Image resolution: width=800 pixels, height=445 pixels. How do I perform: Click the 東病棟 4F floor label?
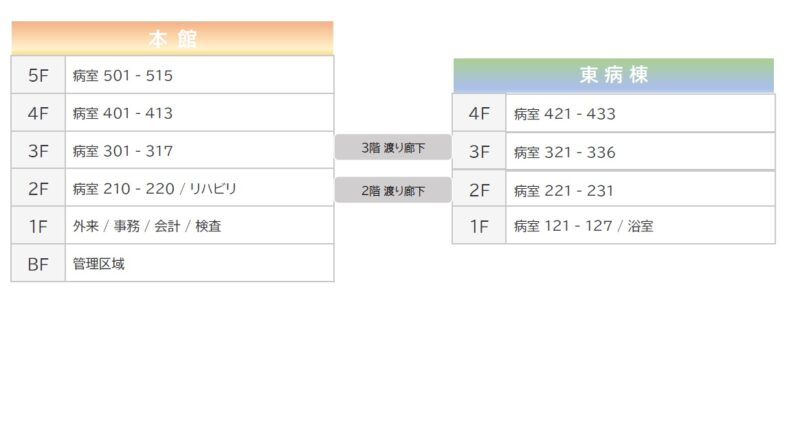pyautogui.click(x=479, y=113)
